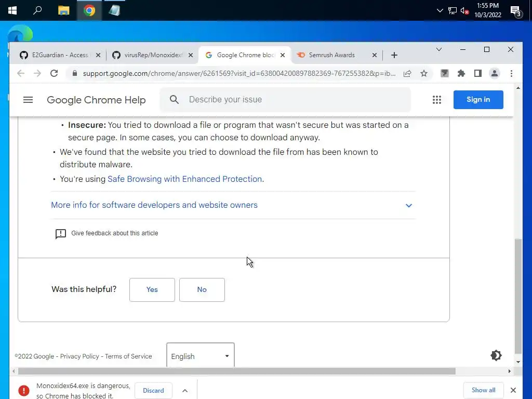
Task: Answer Yes to Was this helpful
Action: [x=152, y=290]
